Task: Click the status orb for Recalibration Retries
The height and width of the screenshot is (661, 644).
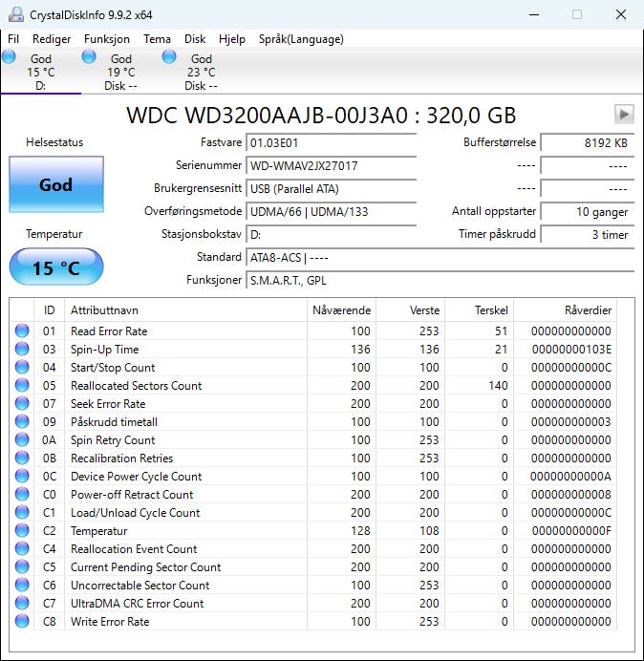Action: (x=22, y=458)
